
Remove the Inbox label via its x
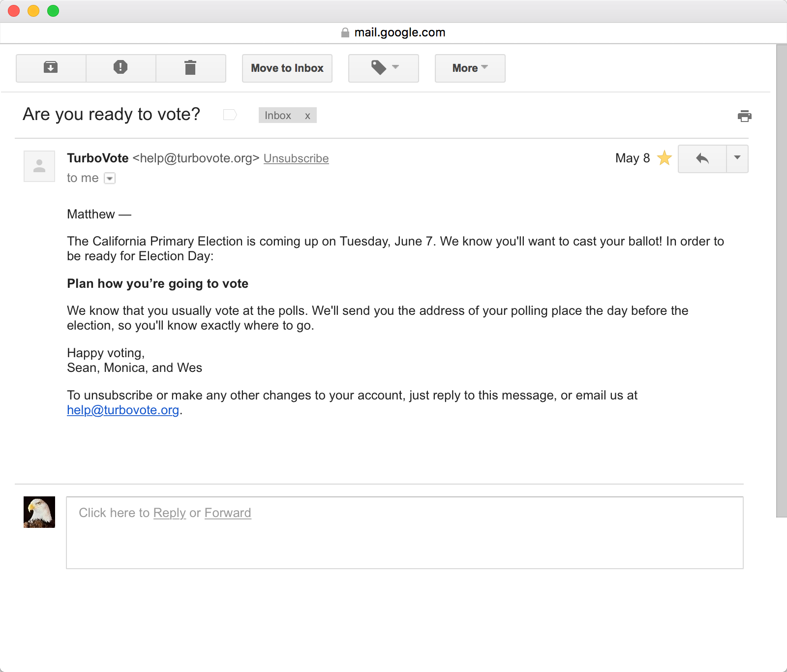(x=307, y=116)
